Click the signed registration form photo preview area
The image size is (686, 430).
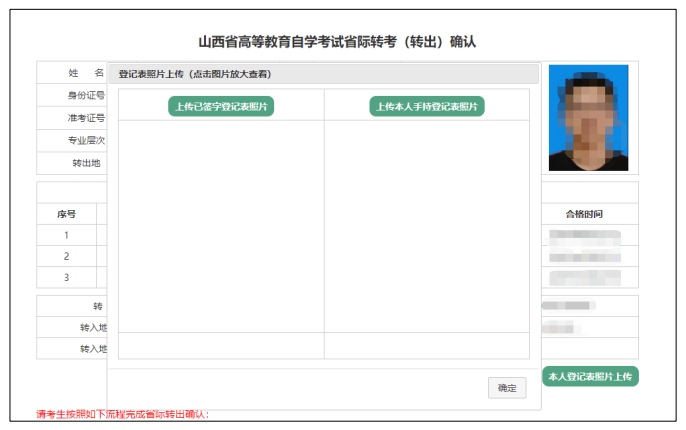(x=221, y=226)
